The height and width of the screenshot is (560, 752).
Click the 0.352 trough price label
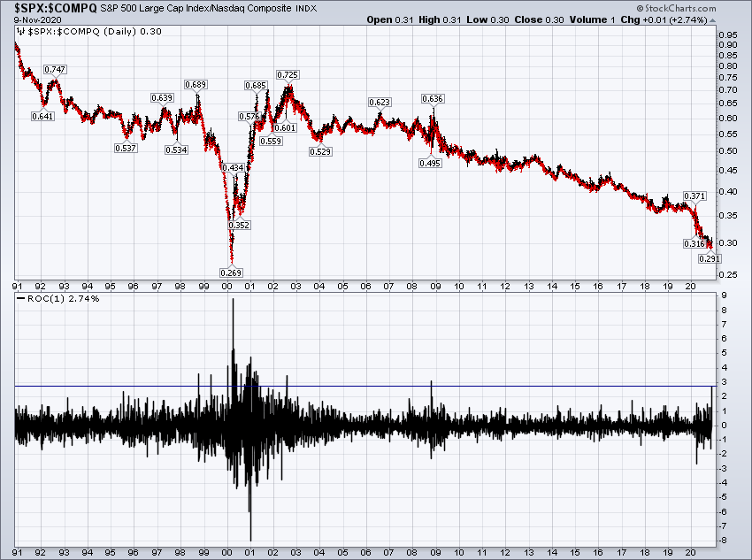(x=240, y=225)
